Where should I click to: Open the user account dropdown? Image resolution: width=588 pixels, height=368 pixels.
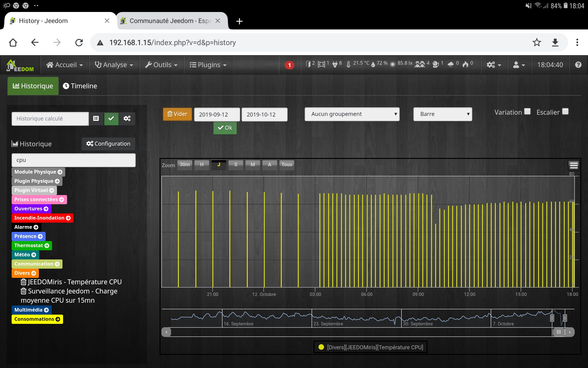pos(519,65)
